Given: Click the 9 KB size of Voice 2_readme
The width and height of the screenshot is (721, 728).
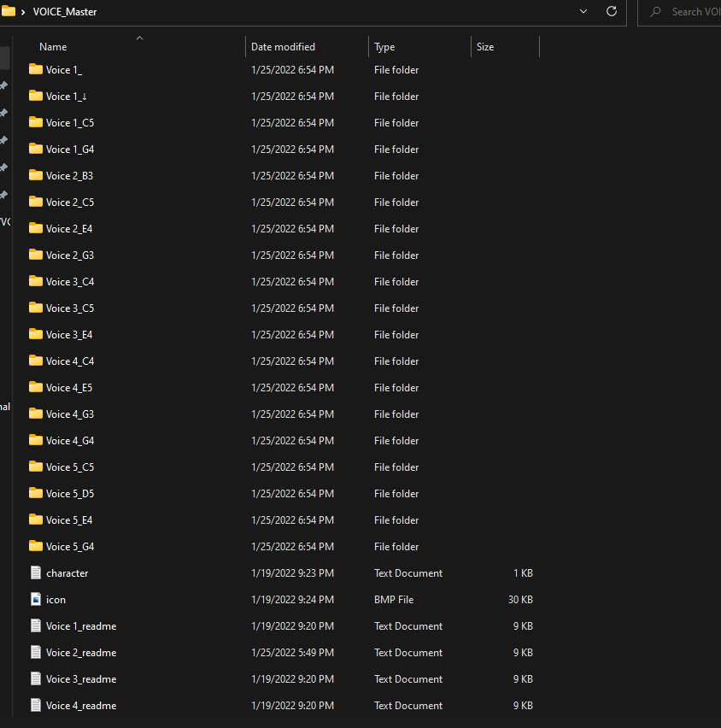Looking at the screenshot, I should (523, 653).
